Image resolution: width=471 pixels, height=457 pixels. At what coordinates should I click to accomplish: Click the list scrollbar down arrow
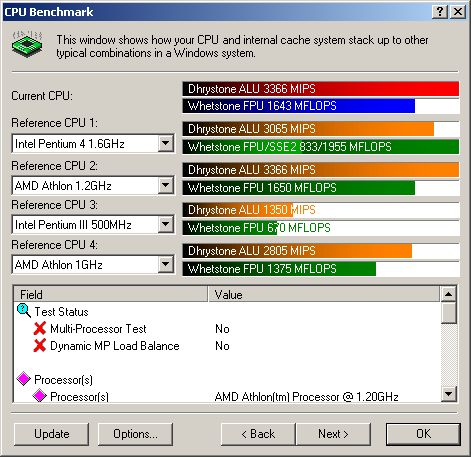click(448, 394)
